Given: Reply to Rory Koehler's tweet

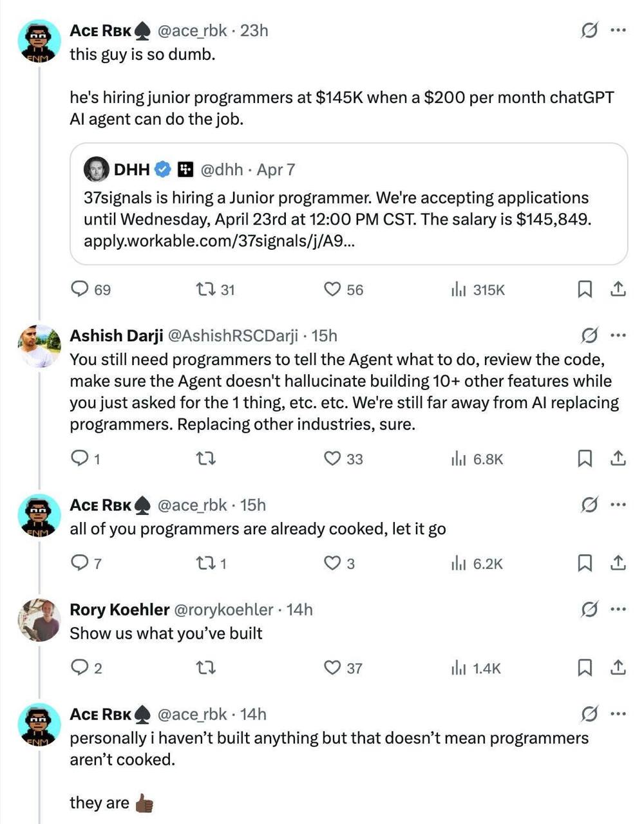Looking at the screenshot, I should (x=80, y=668).
